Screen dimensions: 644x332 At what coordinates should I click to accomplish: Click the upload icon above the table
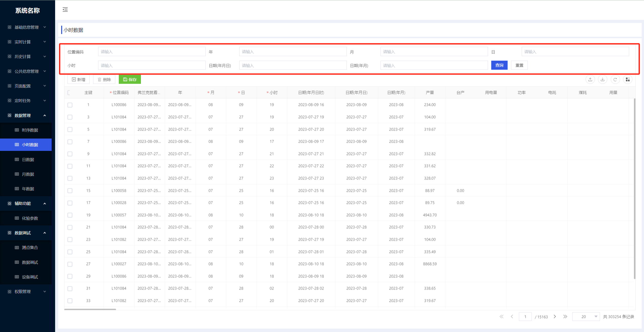(590, 80)
